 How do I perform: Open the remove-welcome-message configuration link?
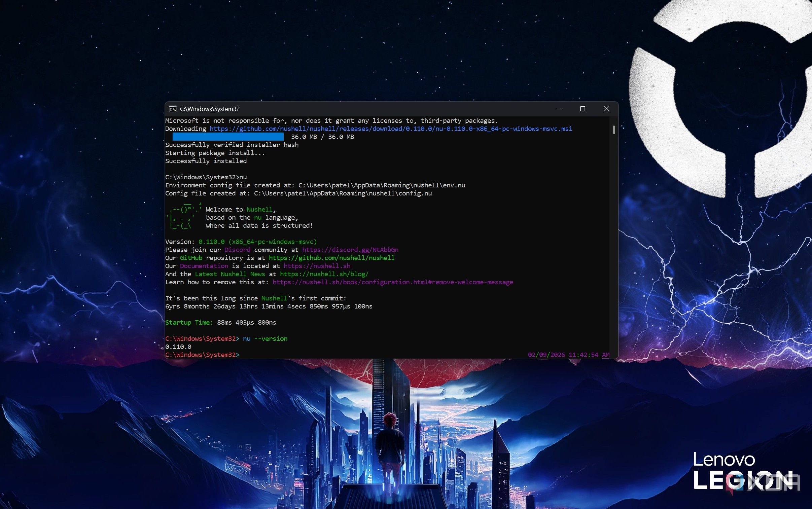point(392,282)
